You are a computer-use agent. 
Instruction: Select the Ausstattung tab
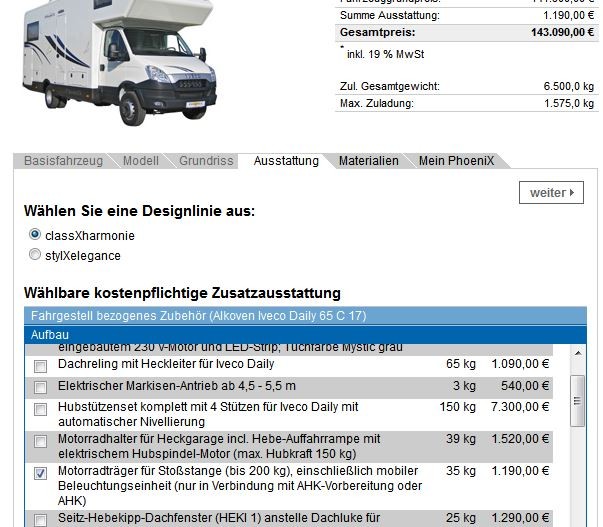point(286,161)
